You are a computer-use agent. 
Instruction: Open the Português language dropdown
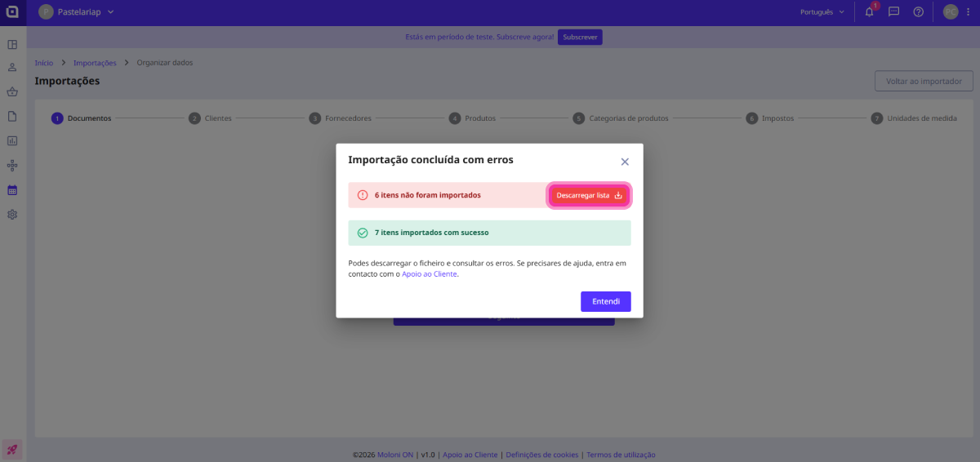pyautogui.click(x=822, y=12)
